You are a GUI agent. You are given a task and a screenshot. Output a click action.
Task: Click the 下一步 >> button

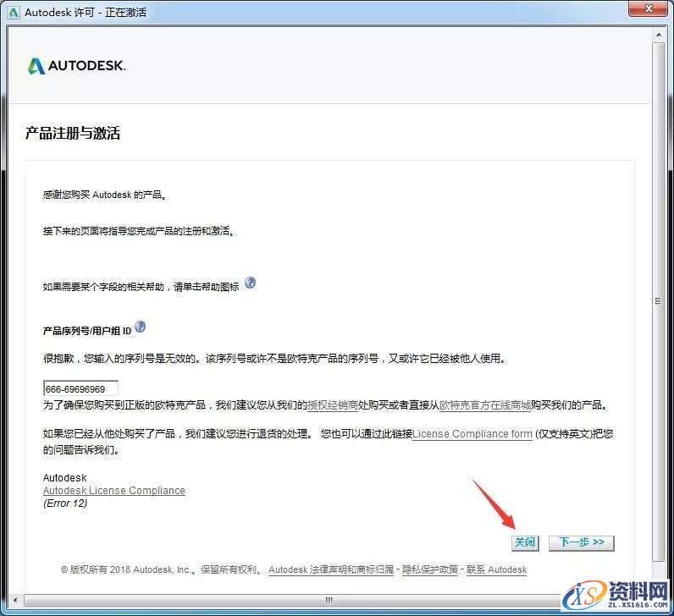[582, 542]
